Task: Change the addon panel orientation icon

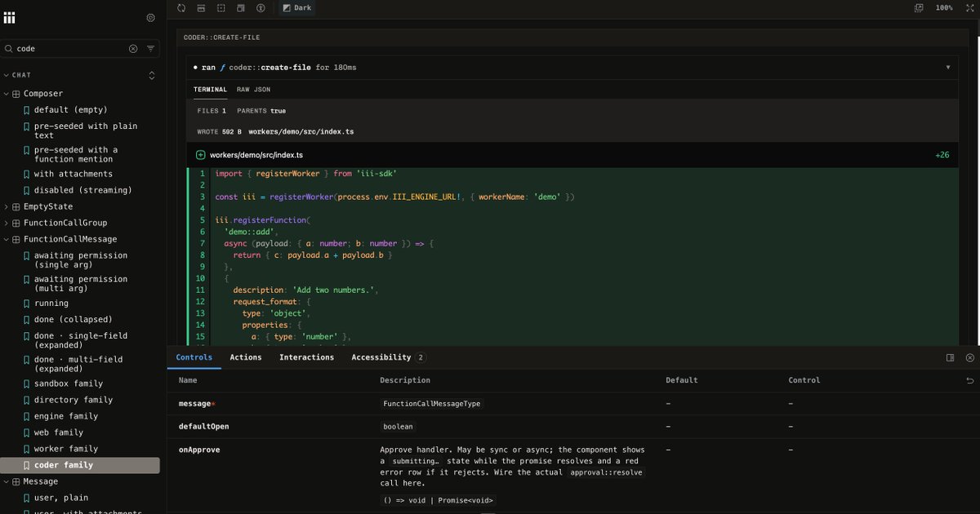Action: tap(951, 357)
